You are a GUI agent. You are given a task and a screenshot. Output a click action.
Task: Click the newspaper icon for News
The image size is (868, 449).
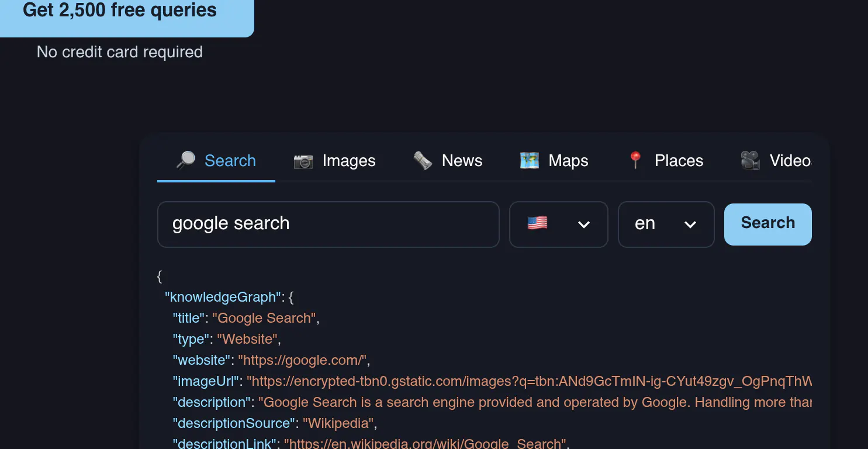click(423, 161)
